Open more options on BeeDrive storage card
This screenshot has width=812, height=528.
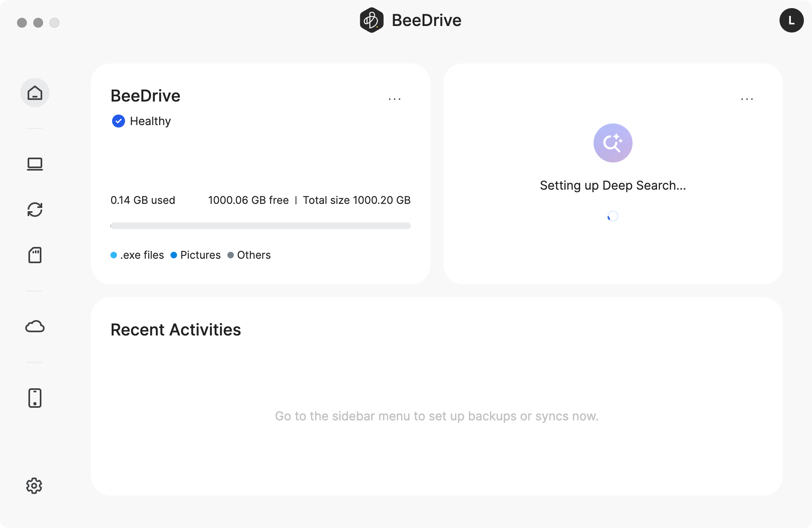pos(395,99)
